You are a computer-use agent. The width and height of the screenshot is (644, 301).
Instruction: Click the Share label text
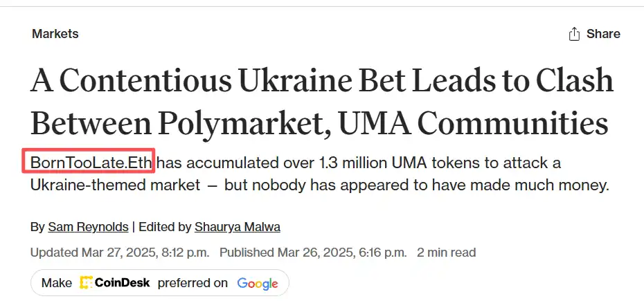(x=603, y=34)
